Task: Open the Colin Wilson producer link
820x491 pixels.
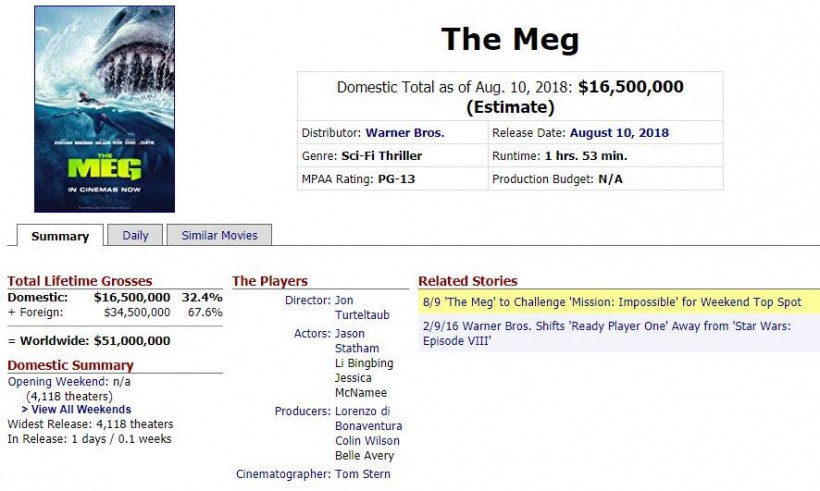Action: (367, 441)
